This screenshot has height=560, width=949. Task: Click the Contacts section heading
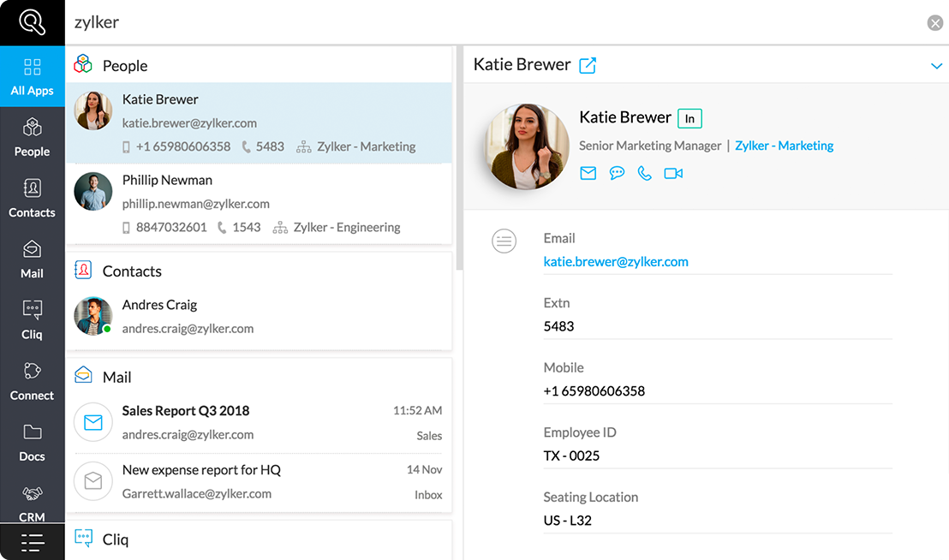tap(132, 271)
